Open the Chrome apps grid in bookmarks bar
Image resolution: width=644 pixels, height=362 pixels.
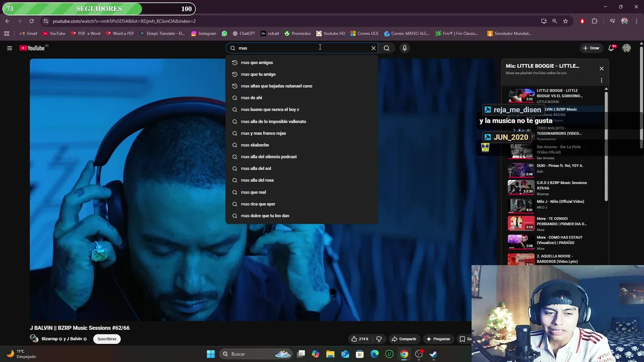click(x=7, y=34)
